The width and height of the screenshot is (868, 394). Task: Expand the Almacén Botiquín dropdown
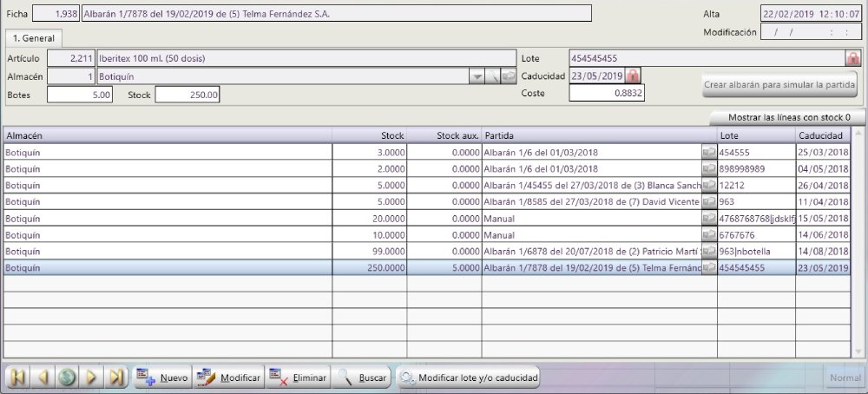tap(477, 76)
